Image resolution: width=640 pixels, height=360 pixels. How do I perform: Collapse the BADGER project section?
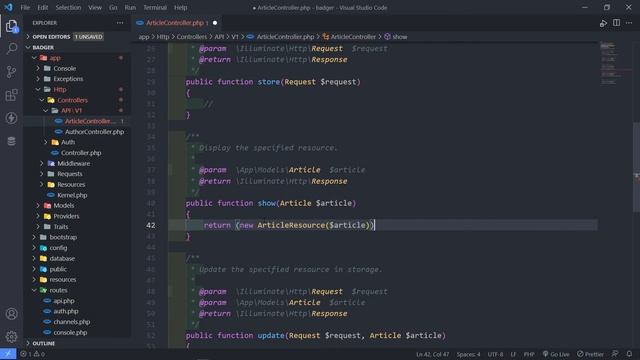[x=78, y=47]
